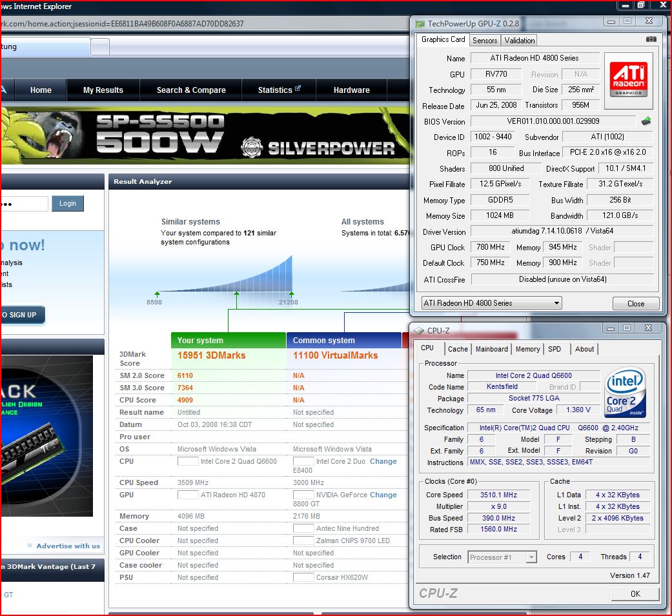672x616 pixels.
Task: Click the Intel Core 2 Quad Q6600 name field
Action: [x=534, y=375]
